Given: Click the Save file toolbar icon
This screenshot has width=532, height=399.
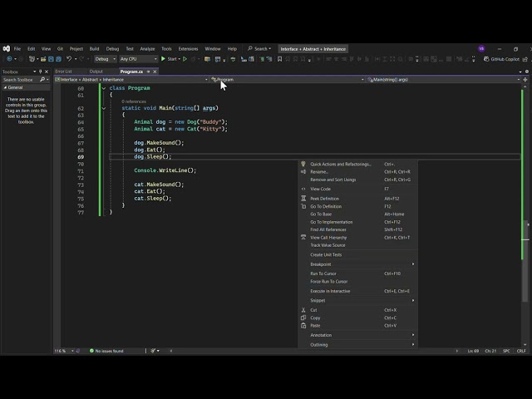Looking at the screenshot, I should (x=51, y=59).
